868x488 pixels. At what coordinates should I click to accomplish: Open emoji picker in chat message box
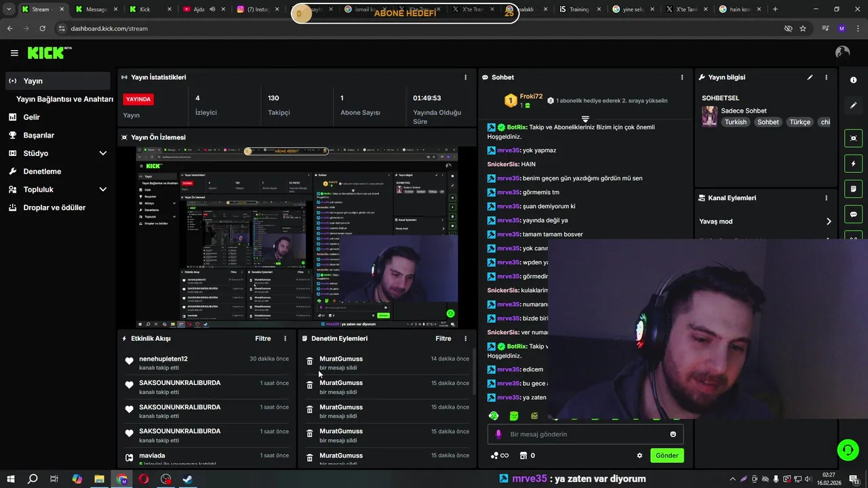tap(673, 434)
